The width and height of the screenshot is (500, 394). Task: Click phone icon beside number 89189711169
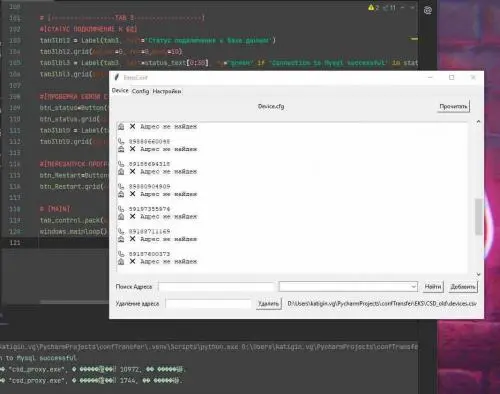(121, 231)
